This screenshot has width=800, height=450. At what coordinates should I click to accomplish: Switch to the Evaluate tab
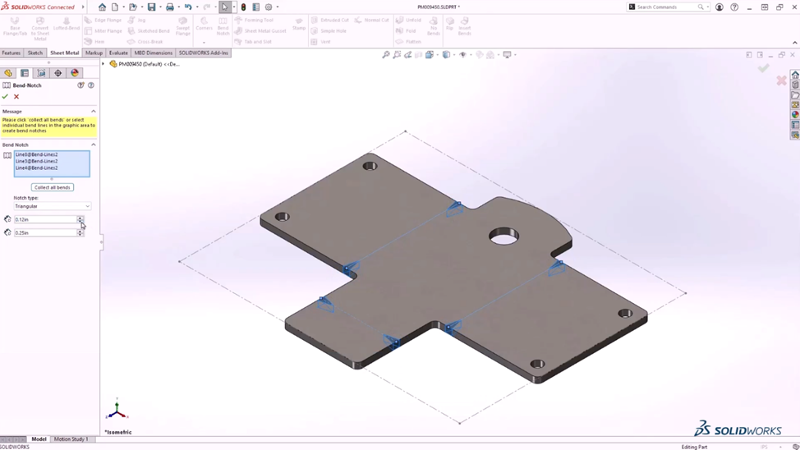[x=118, y=53]
